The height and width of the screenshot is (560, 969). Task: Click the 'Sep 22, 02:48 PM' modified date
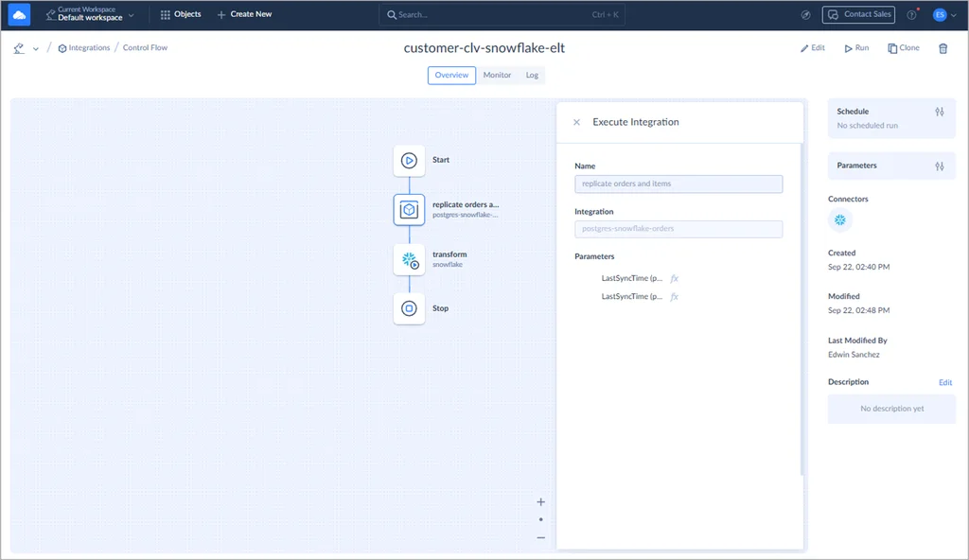pyautogui.click(x=858, y=310)
